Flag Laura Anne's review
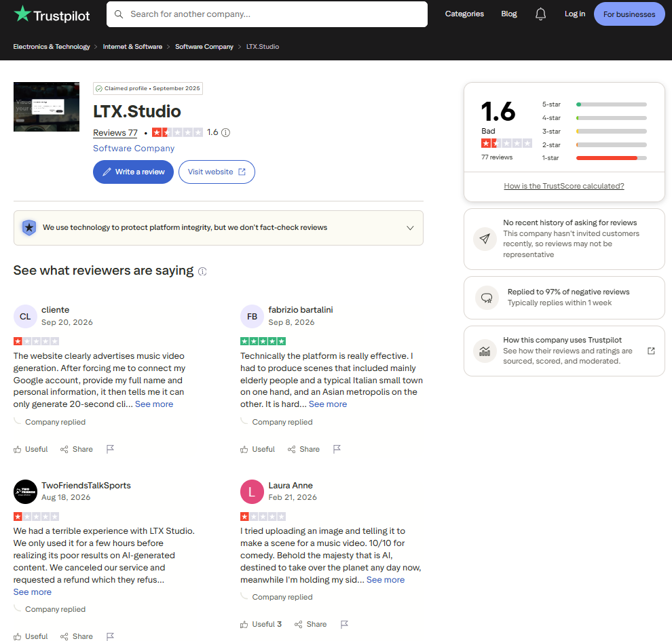 coord(344,624)
